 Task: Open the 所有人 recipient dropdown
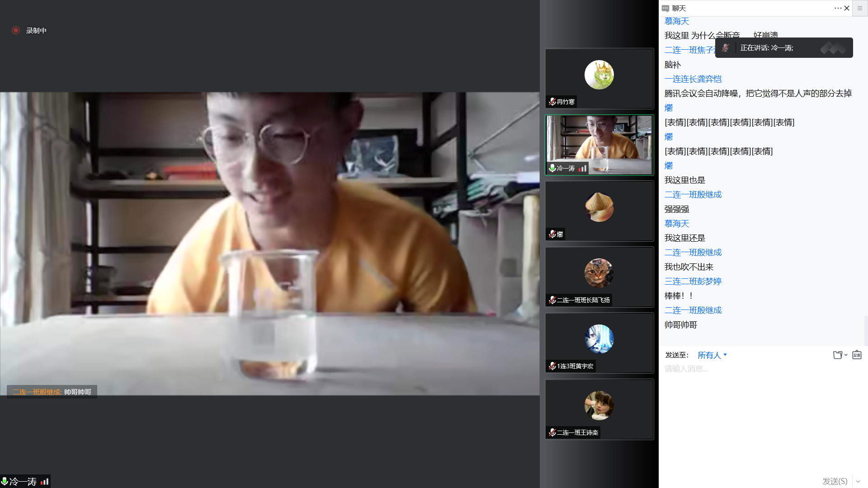click(712, 355)
